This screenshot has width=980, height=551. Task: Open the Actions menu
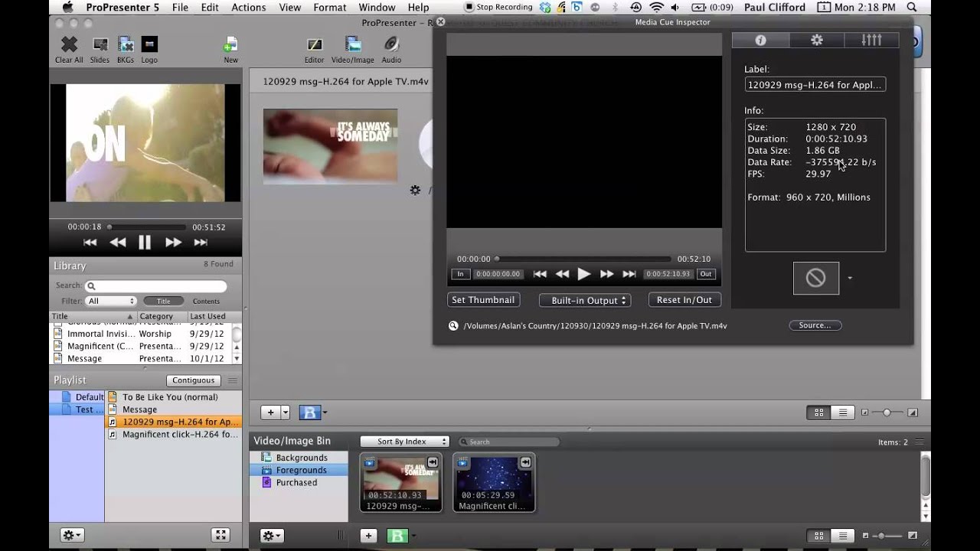pyautogui.click(x=248, y=8)
